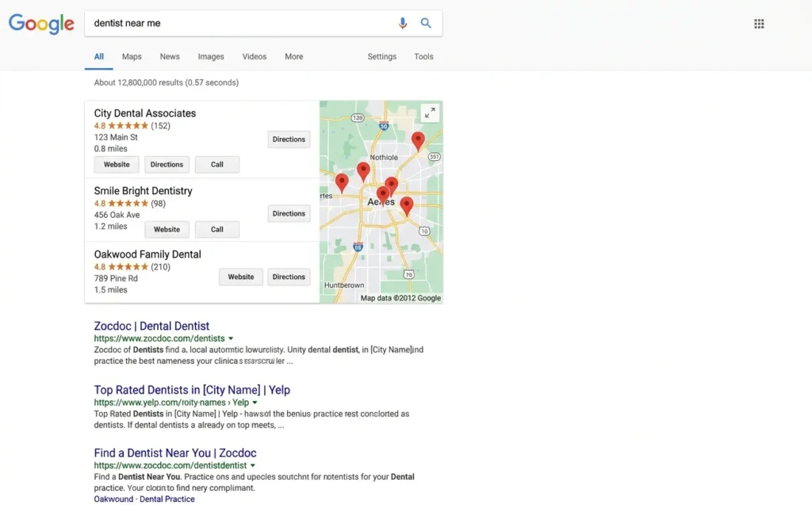This screenshot has height=505, width=812.
Task: Click the 456 Oak Ave address
Action: coord(117,215)
